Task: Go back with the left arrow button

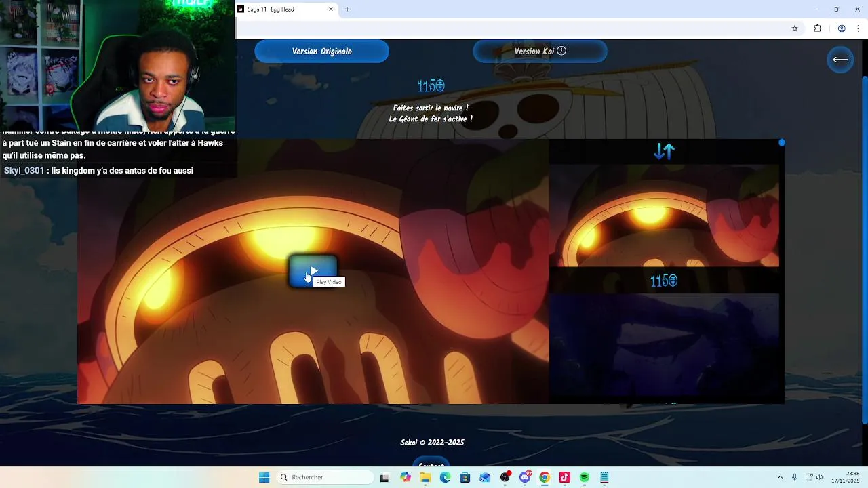Action: pyautogui.click(x=840, y=60)
